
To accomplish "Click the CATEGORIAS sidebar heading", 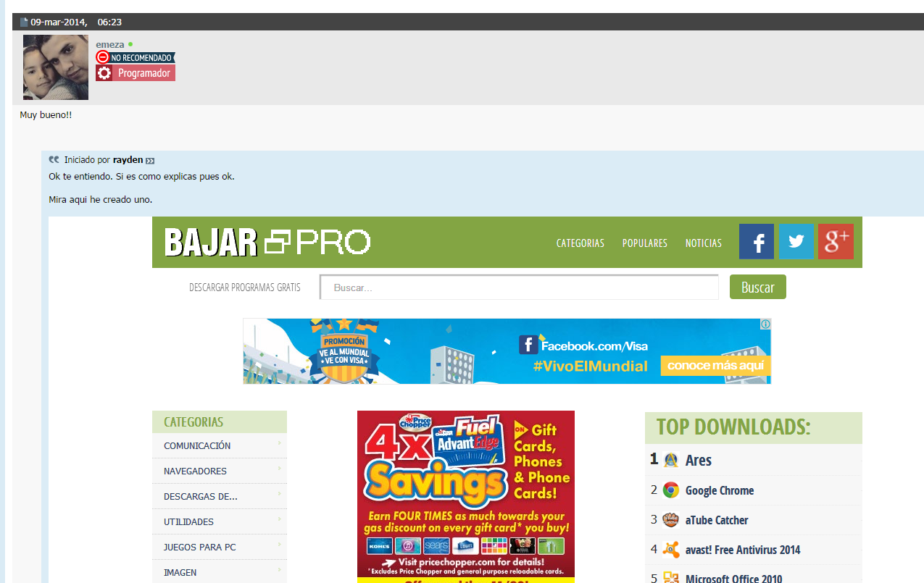I will tap(193, 422).
